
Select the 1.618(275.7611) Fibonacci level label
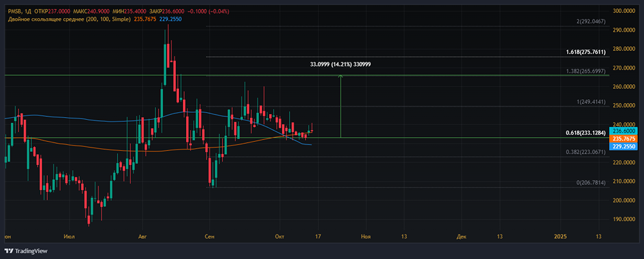point(585,52)
